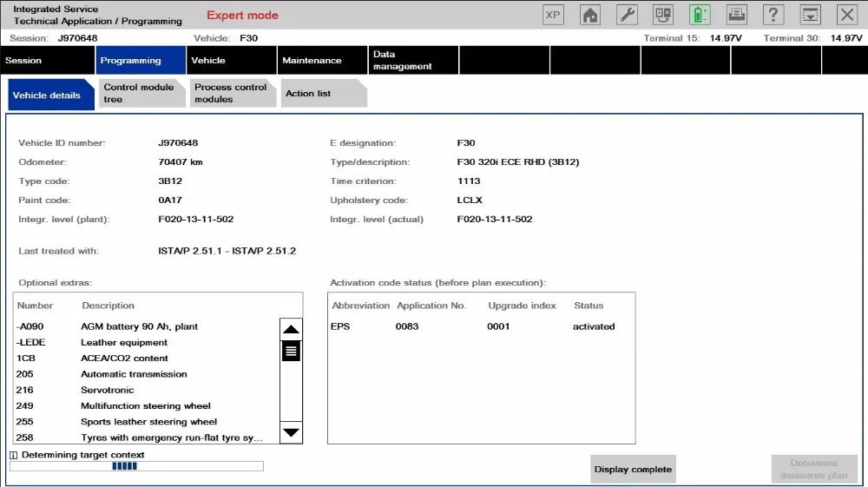Click the Time criterion value 1113
Viewport: 868px width, 487px height.
469,181
